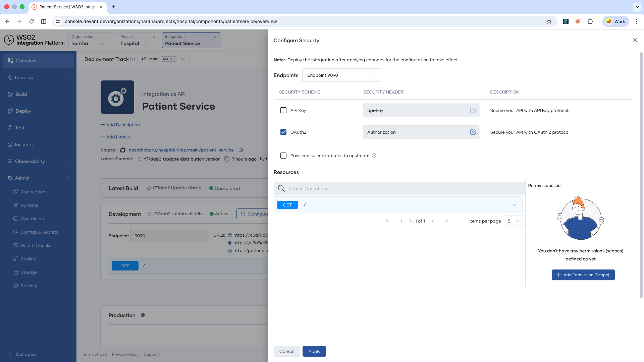644x362 pixels.
Task: Open a new browser tab
Action: [x=113, y=7]
